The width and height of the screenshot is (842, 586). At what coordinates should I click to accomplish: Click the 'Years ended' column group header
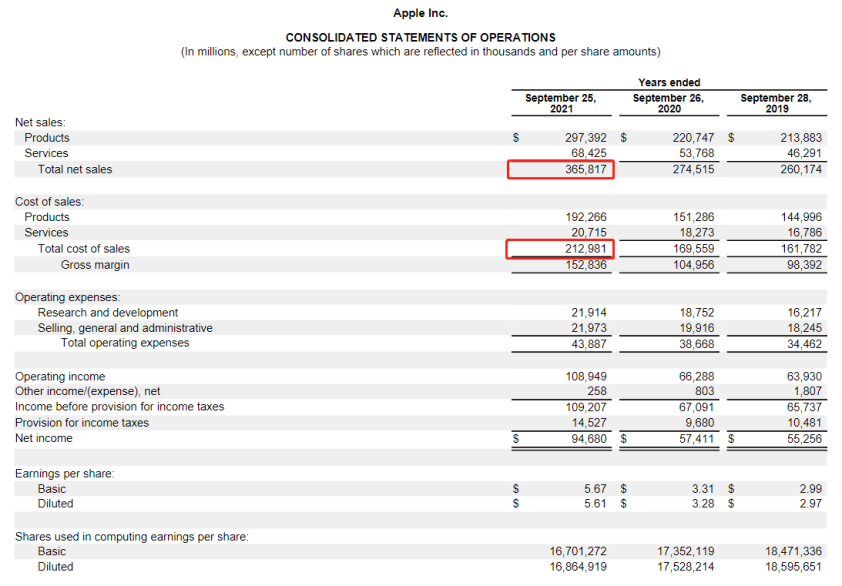click(669, 82)
